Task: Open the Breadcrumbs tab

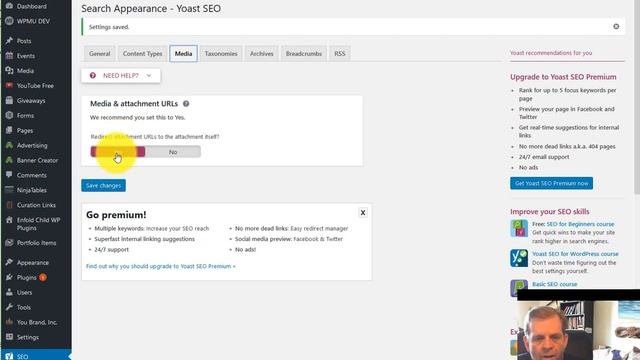Action: 304,53
